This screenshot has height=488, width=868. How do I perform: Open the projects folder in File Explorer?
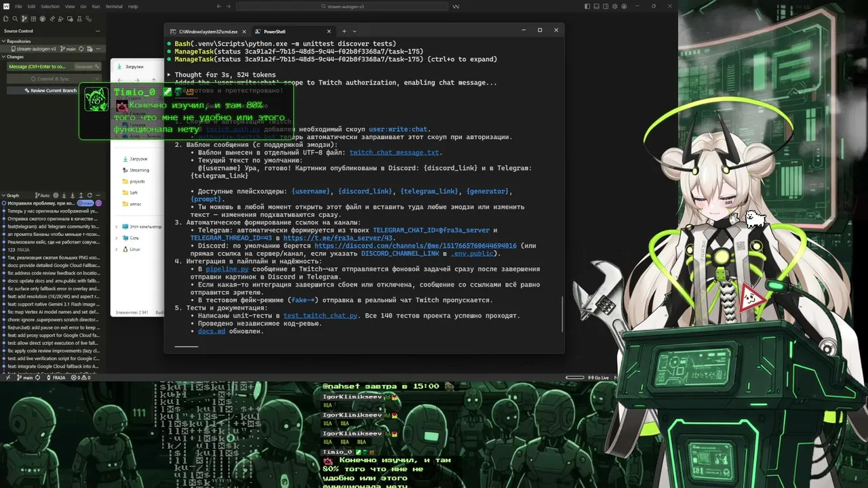point(134,182)
